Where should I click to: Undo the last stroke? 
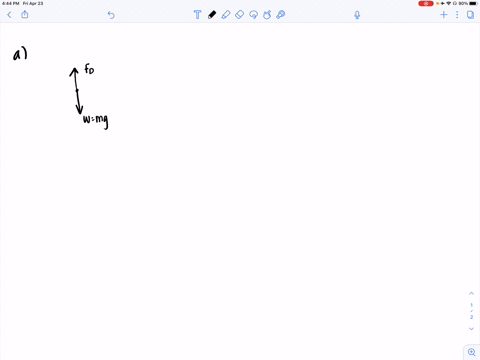pos(111,15)
